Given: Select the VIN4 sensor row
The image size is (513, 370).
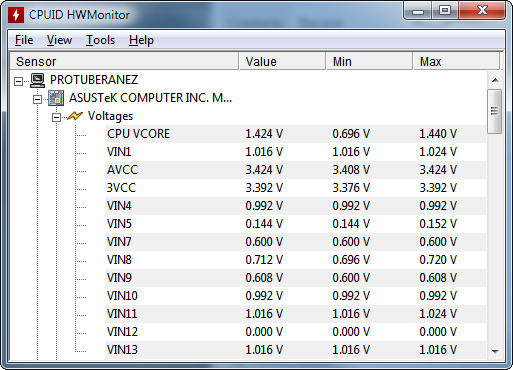Looking at the screenshot, I should click(295, 206).
